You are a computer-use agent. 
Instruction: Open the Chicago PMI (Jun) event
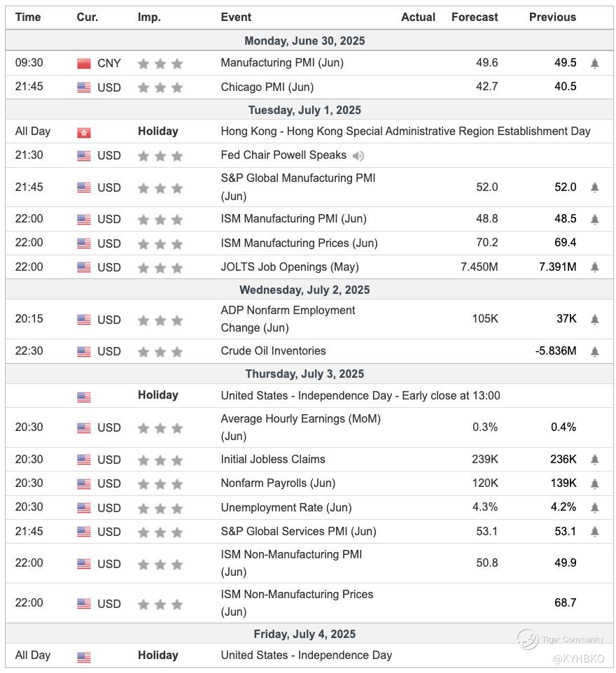point(267,87)
